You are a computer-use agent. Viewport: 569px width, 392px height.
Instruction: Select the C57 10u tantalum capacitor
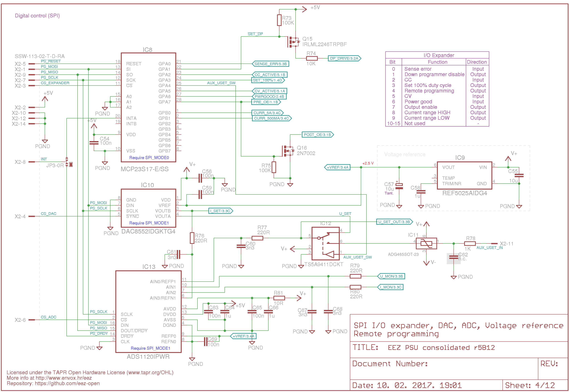coord(399,186)
